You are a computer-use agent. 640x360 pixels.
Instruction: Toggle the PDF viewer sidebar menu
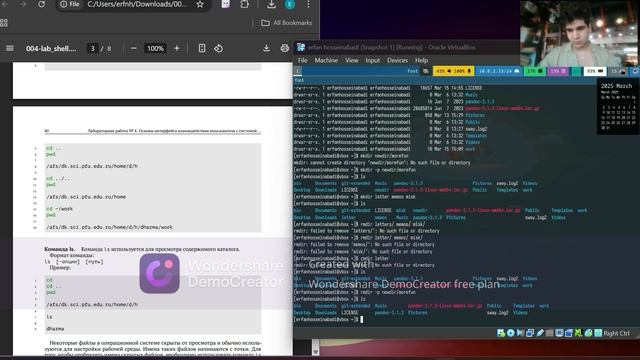pos(10,48)
